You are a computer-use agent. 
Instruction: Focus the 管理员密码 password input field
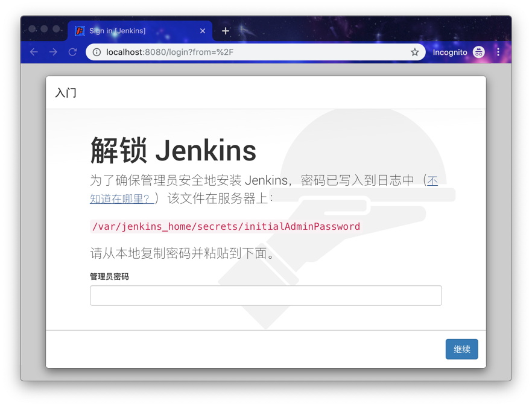click(265, 295)
